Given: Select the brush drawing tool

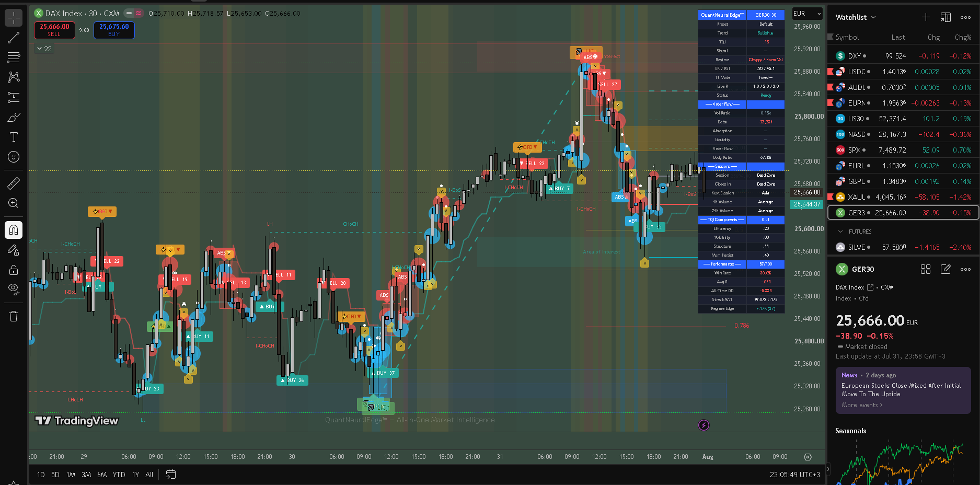Looking at the screenshot, I should 14,117.
